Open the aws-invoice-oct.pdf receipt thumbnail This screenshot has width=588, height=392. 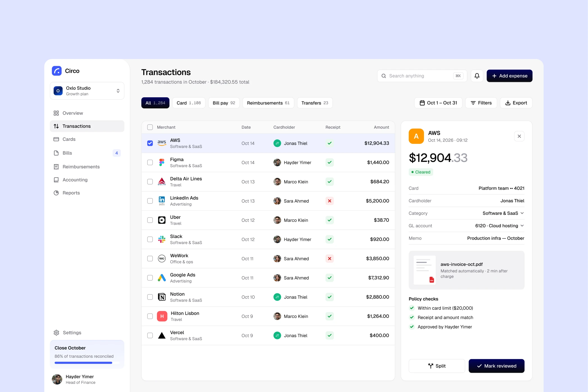click(424, 270)
